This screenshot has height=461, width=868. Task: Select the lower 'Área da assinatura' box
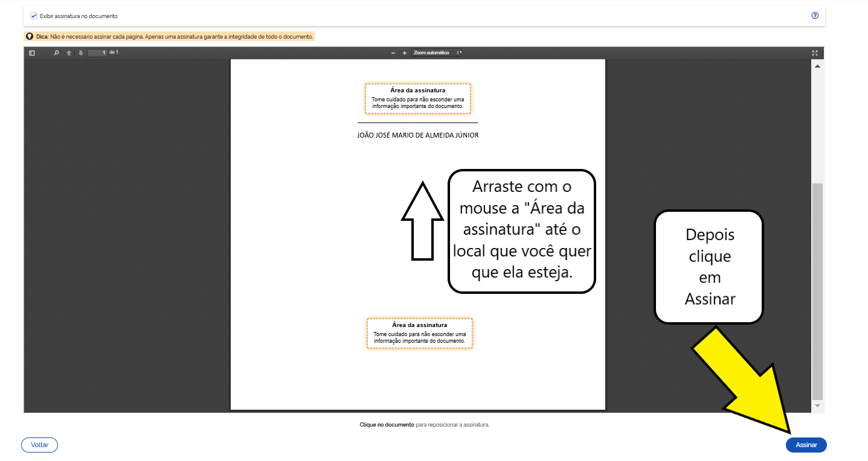(419, 333)
